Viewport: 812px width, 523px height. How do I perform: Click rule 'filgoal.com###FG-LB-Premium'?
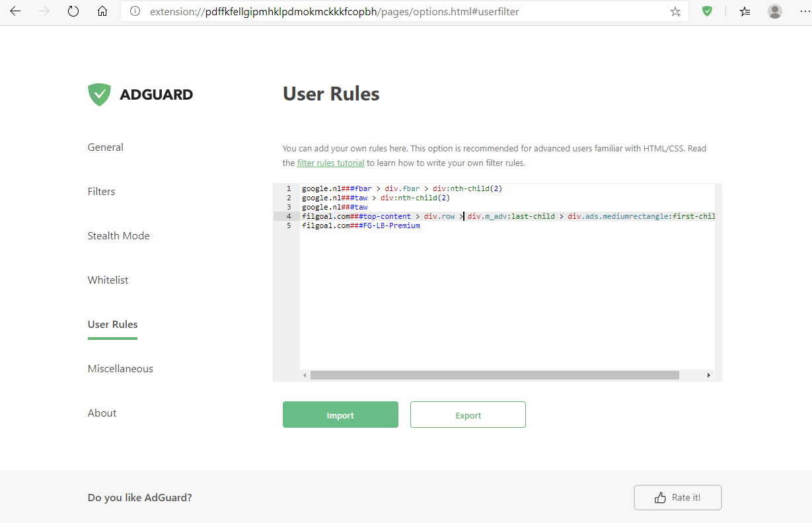361,225
